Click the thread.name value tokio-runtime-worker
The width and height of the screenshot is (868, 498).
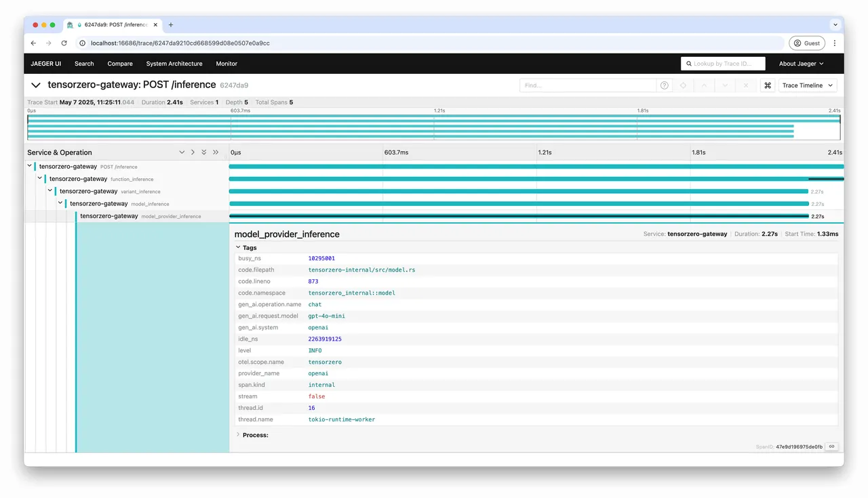tap(342, 419)
